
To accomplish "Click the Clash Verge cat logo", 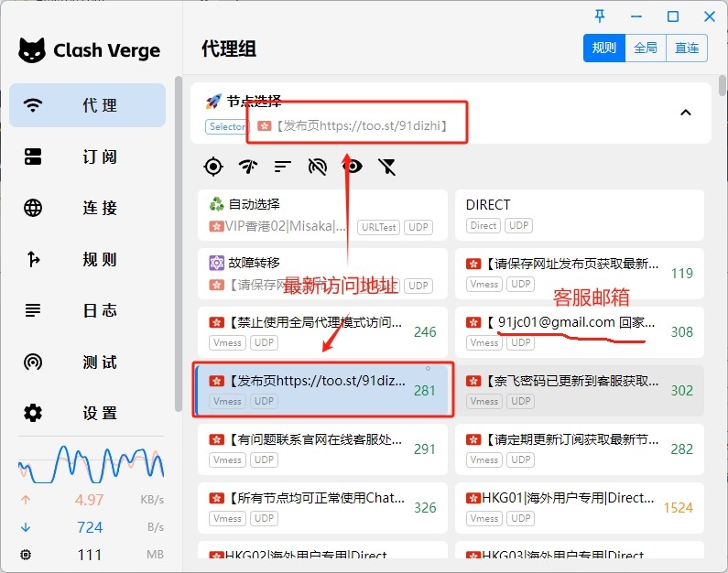I will tap(32, 49).
